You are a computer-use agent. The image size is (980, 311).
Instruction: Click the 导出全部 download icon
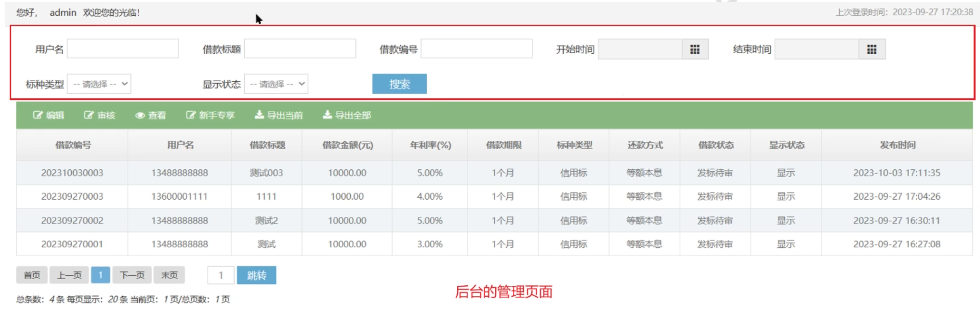click(327, 115)
